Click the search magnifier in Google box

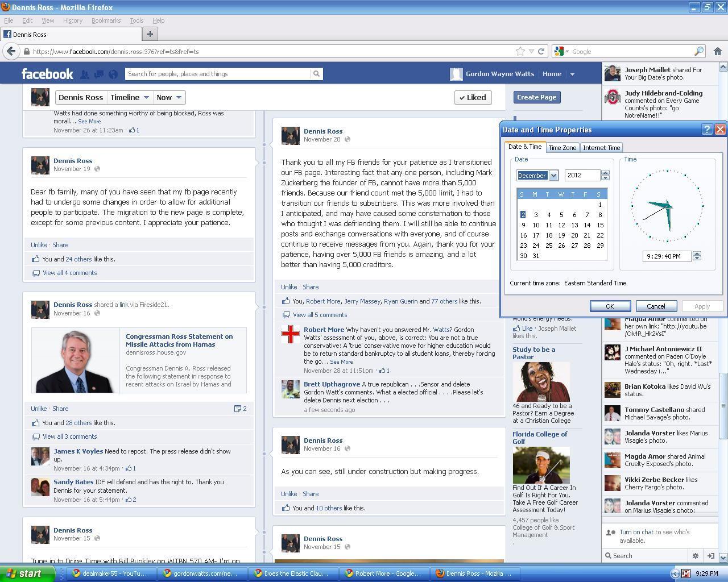[x=698, y=51]
